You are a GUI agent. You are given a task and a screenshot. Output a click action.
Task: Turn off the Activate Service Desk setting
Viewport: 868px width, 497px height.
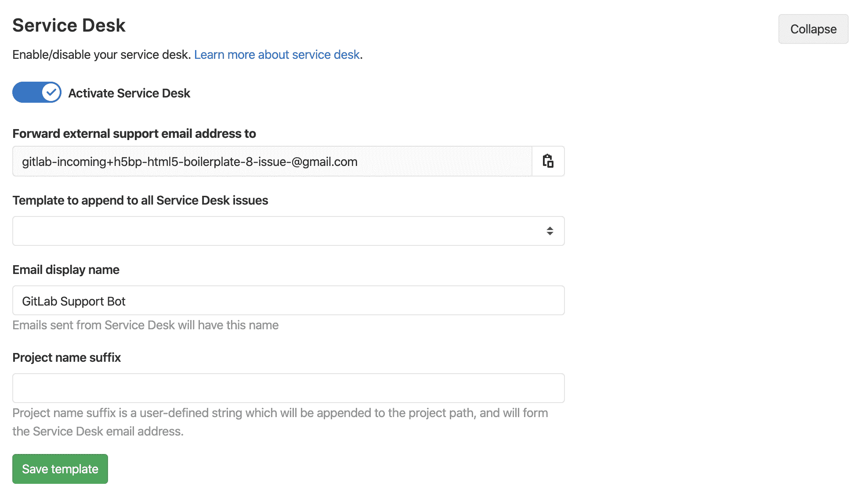click(x=36, y=93)
